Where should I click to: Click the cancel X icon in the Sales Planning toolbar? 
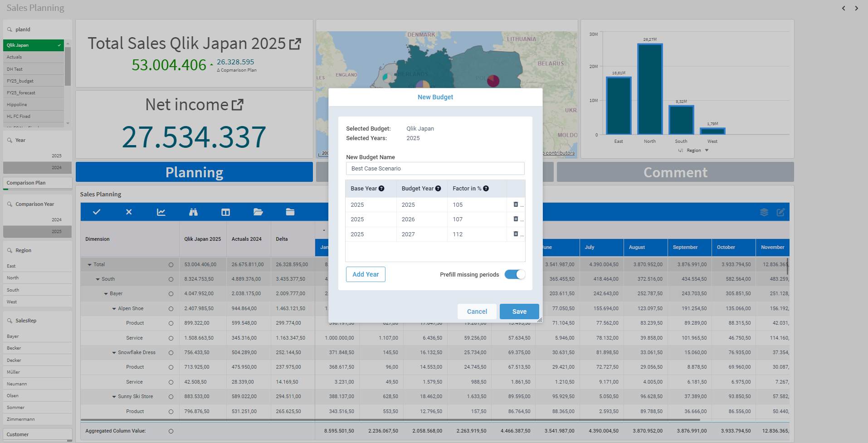(129, 211)
